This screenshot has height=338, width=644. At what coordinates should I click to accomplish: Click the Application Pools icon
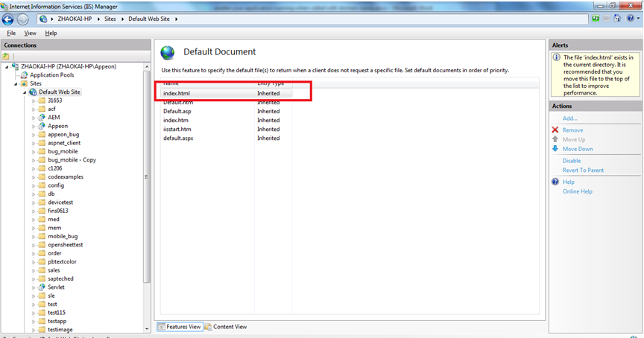25,75
